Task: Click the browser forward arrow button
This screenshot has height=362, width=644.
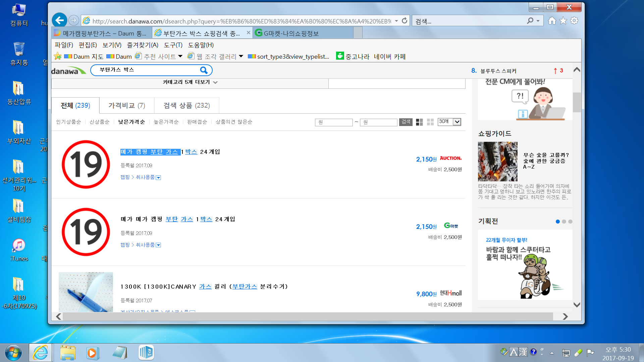Action: 73,20
